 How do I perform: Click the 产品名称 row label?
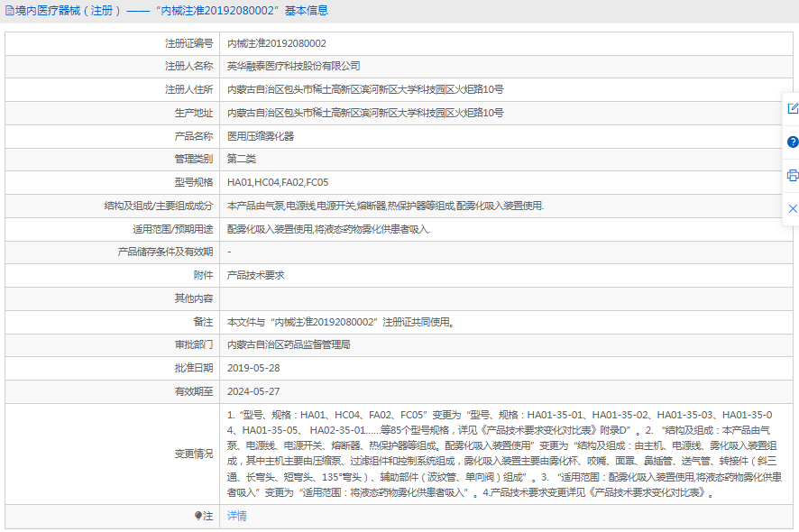coord(194,136)
